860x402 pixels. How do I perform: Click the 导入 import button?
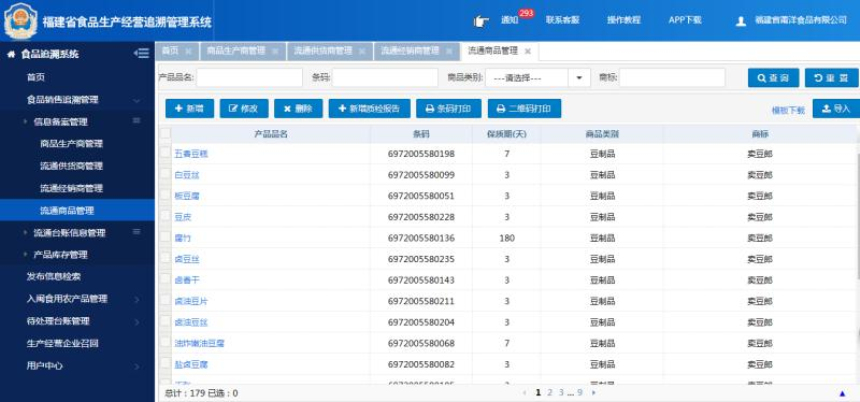click(835, 109)
